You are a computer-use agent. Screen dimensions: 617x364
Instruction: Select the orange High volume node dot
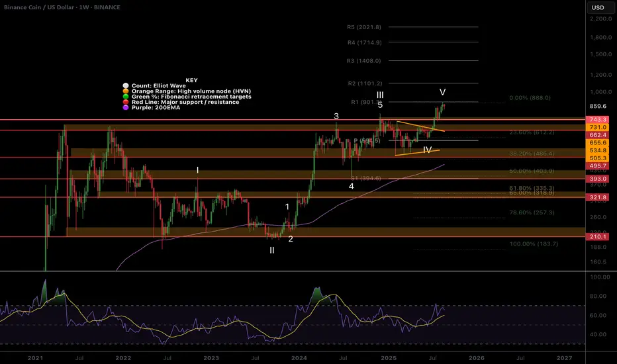tap(126, 91)
